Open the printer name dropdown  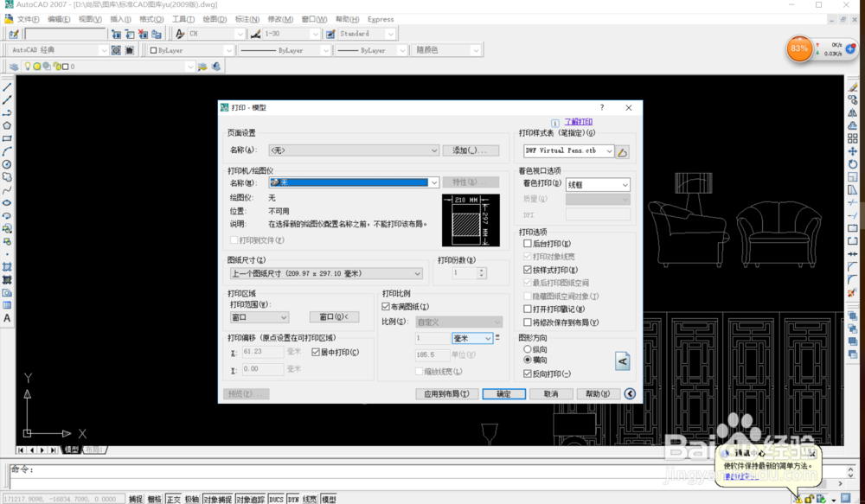coord(354,182)
